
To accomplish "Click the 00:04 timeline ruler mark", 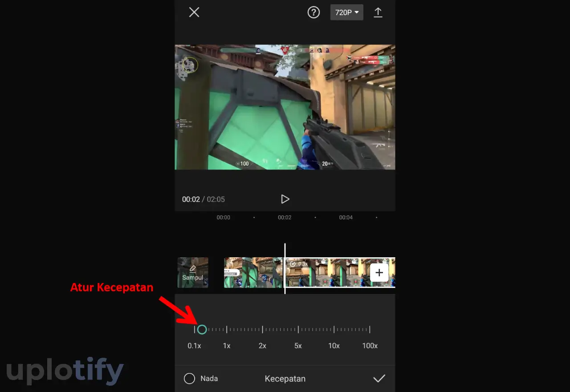I will click(346, 218).
